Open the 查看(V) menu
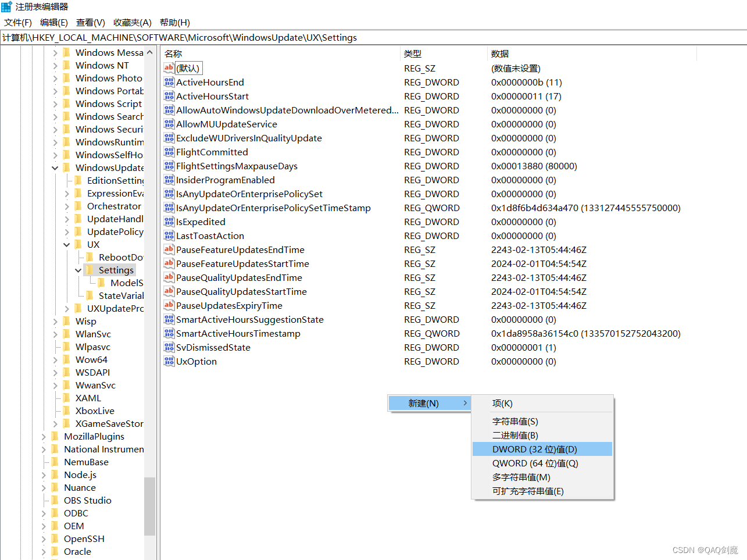This screenshot has height=560, width=747. 91,22
